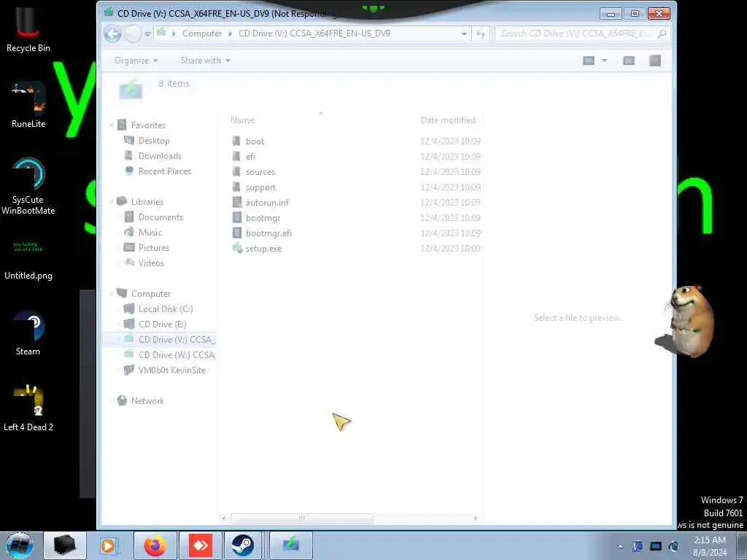Switch to Explorer window taskbar button
This screenshot has width=747, height=560.
click(x=291, y=545)
